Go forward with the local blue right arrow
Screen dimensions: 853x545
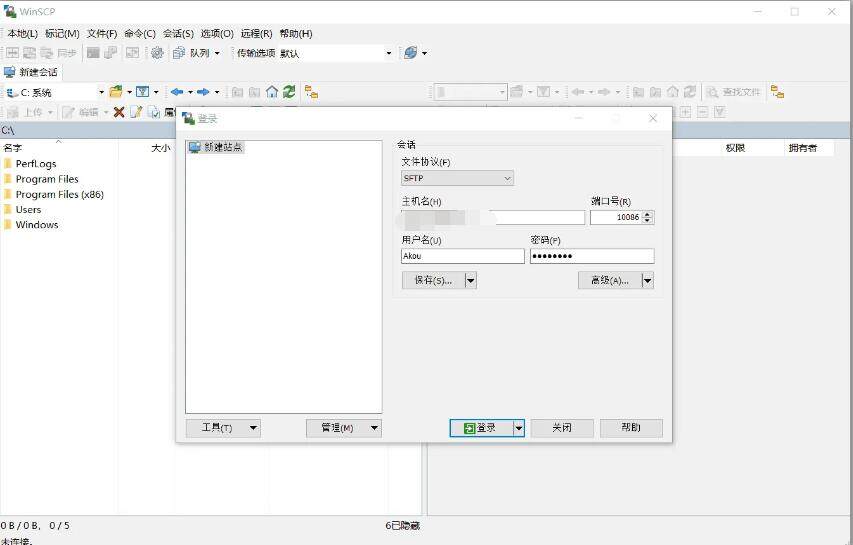(203, 92)
